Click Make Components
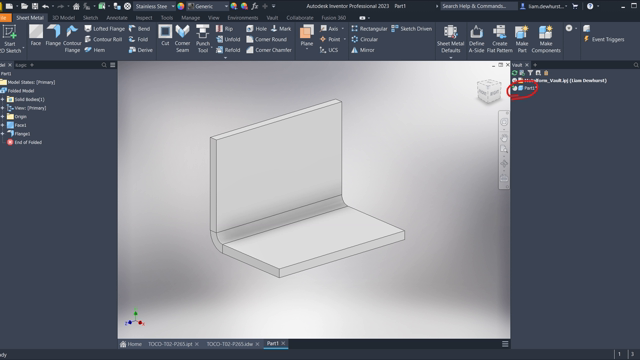This screenshot has width=640, height=360. point(546,39)
